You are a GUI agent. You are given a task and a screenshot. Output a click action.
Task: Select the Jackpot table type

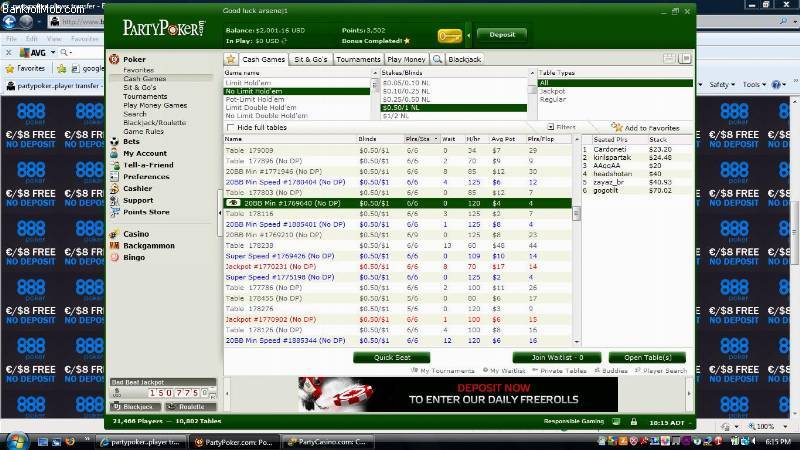point(552,91)
